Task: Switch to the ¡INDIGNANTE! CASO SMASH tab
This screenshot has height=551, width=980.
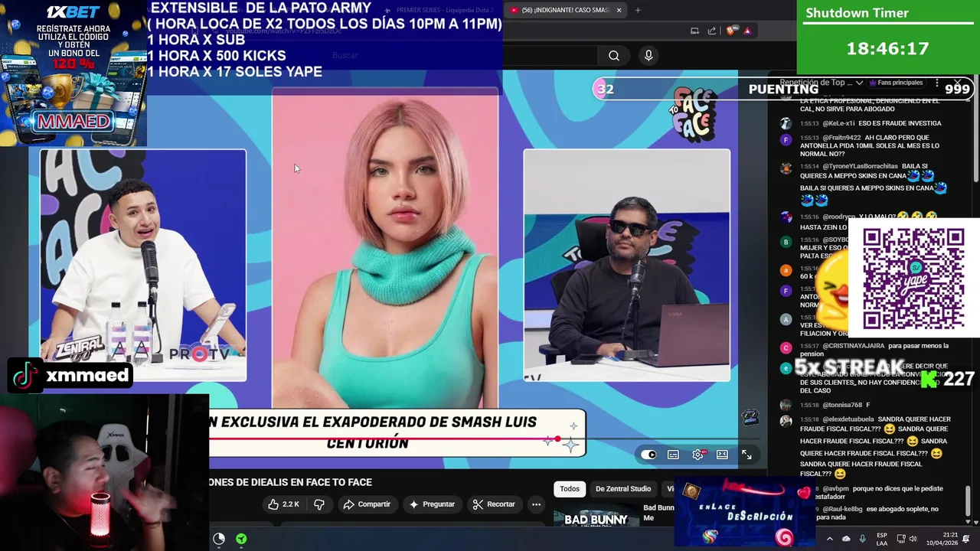Action: click(x=565, y=10)
